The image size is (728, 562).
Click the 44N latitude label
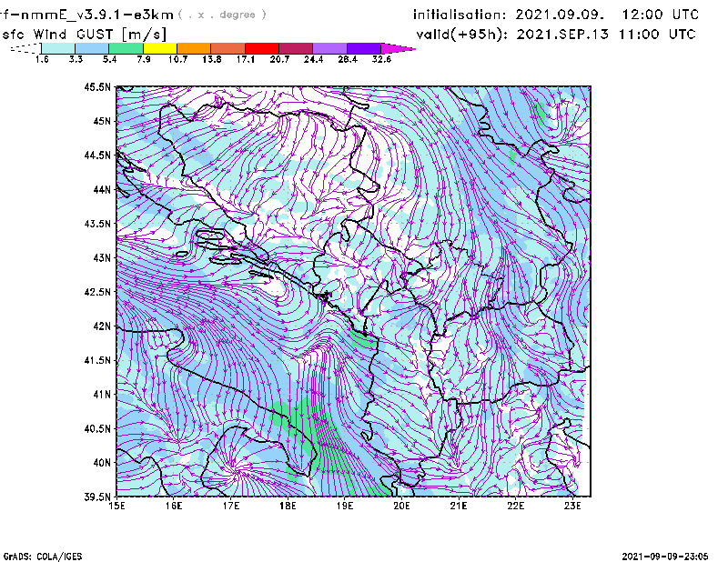pyautogui.click(x=102, y=189)
